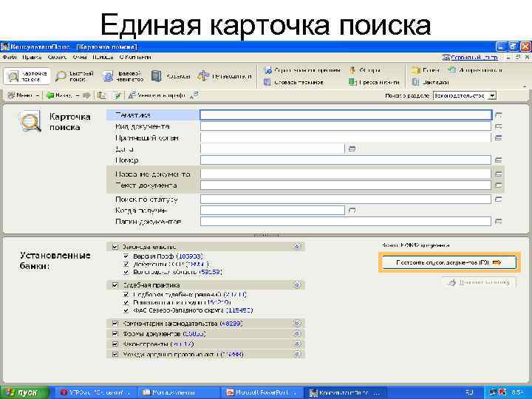Expand Формы документов section chevron

[297, 334]
